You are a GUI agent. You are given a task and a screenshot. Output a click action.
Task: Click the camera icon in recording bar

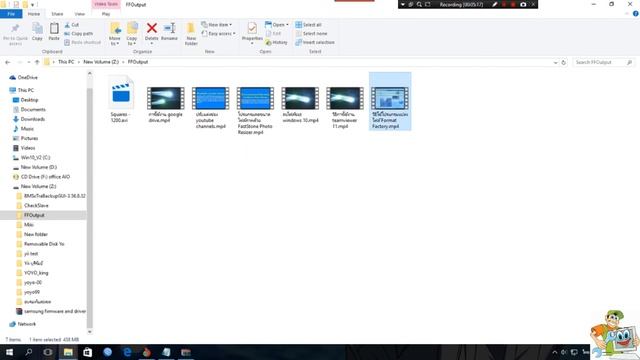pyautogui.click(x=523, y=4)
